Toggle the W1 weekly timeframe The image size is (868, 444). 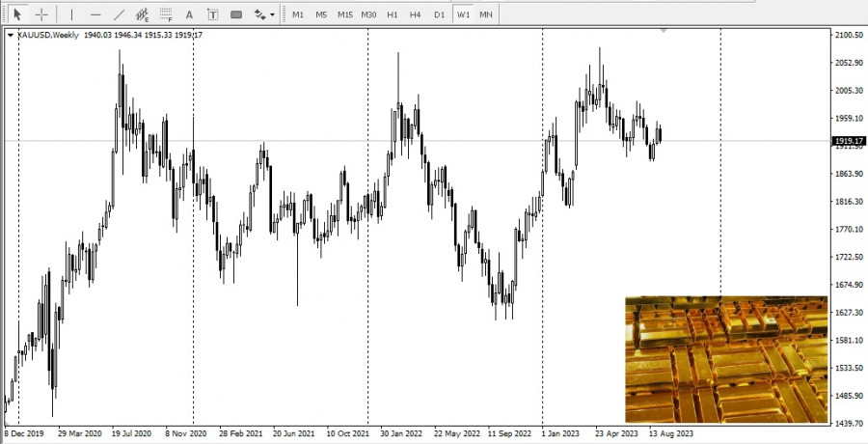click(463, 14)
